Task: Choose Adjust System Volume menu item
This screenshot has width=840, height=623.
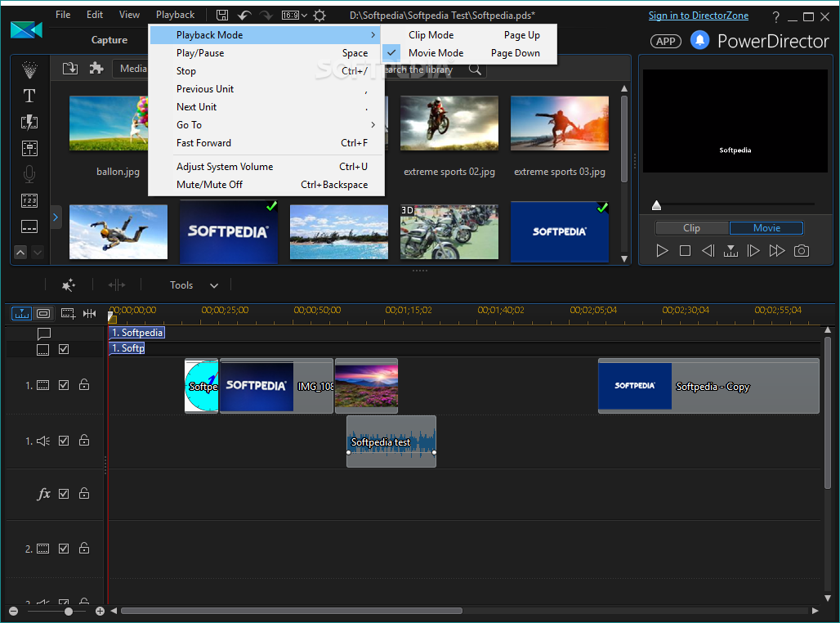Action: point(266,167)
